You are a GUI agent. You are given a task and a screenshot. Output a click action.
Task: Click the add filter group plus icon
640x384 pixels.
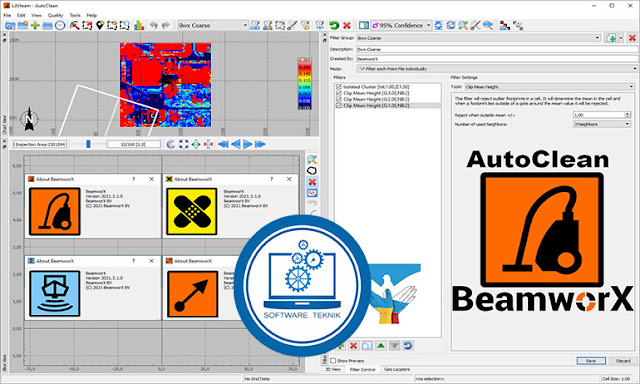coord(611,38)
